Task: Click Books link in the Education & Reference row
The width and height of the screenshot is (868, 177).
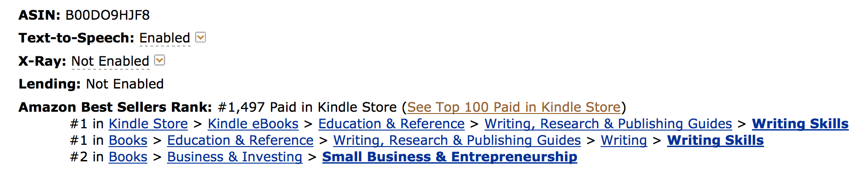Action: pyautogui.click(x=128, y=140)
